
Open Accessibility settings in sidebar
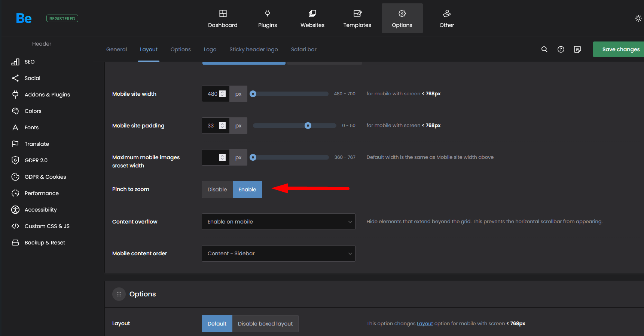pyautogui.click(x=40, y=210)
